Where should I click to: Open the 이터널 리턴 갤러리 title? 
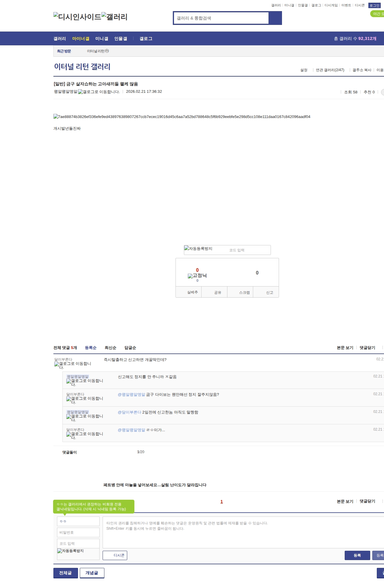click(82, 67)
